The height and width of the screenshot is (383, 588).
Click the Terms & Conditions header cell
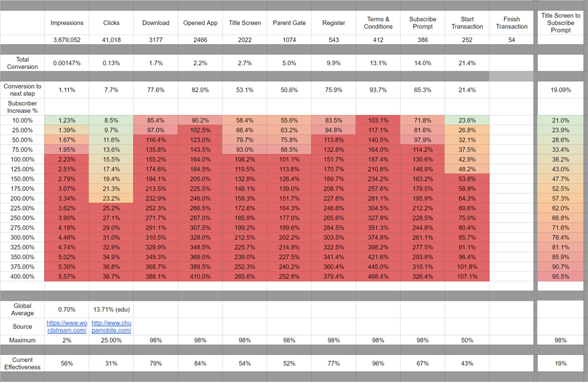(378, 23)
